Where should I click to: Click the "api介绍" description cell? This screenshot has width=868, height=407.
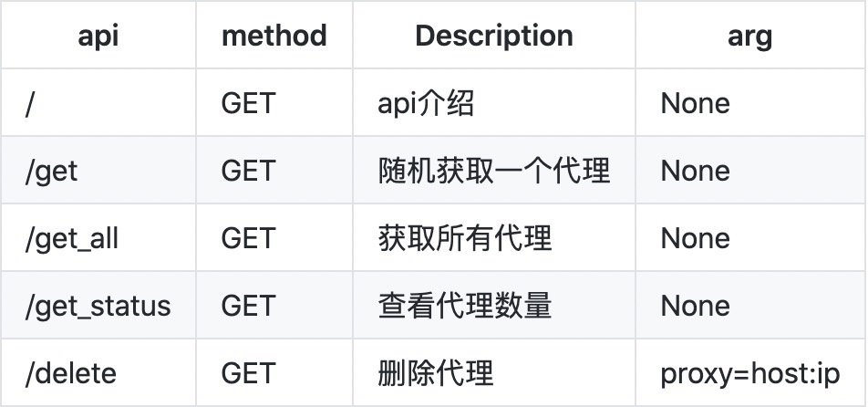426,103
